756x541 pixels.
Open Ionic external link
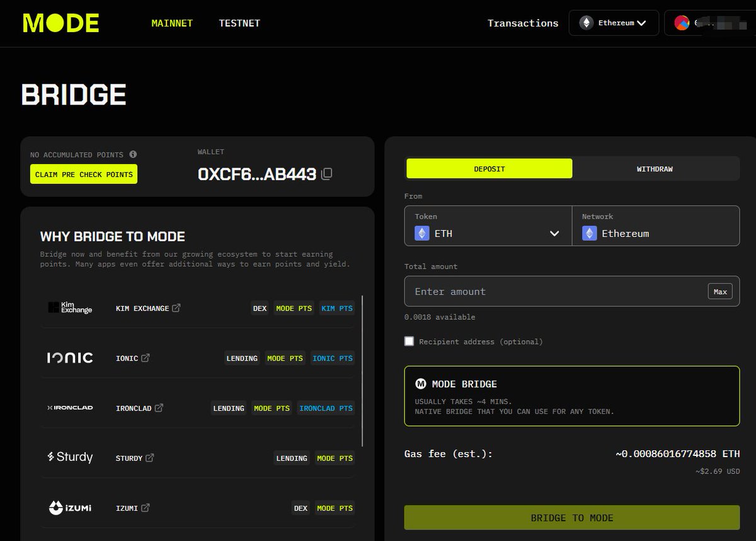[x=146, y=358]
